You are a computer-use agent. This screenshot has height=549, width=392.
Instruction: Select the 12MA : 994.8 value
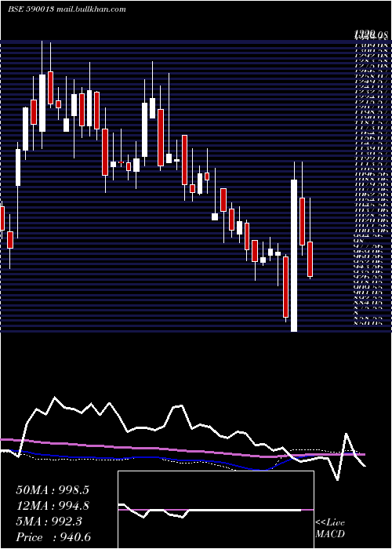coord(53,506)
